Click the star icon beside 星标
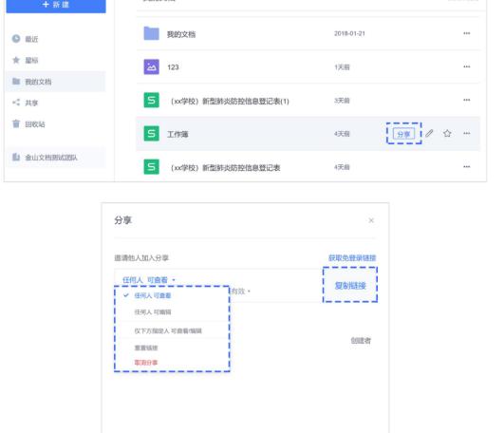Image resolution: width=504 pixels, height=433 pixels. [x=16, y=60]
